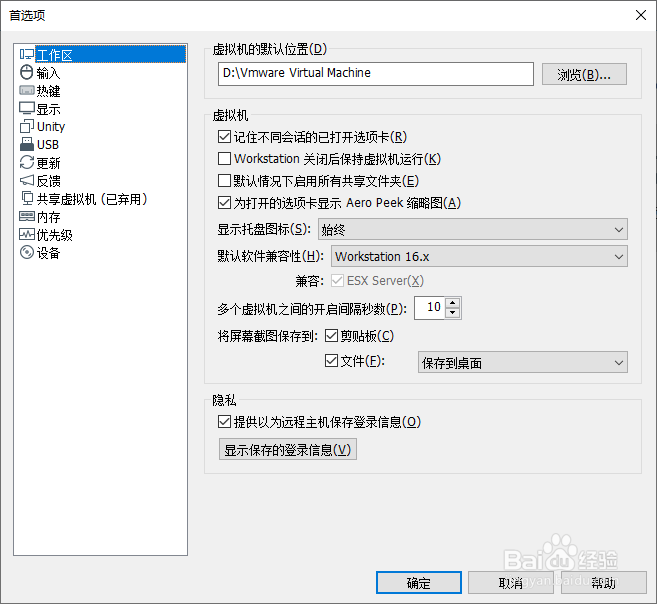
Task: Click the 内存 memory chip icon
Action: (x=27, y=217)
